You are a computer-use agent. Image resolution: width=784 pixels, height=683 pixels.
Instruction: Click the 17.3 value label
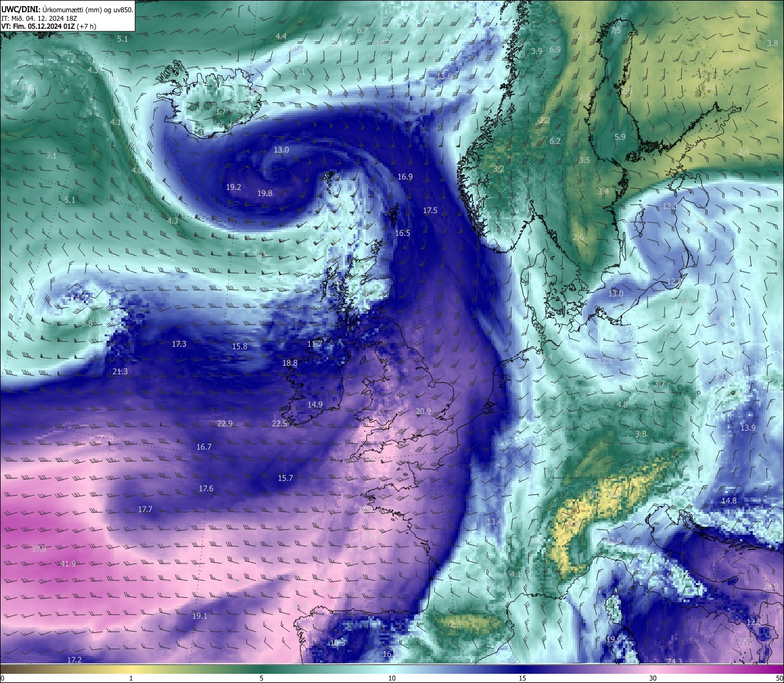179,344
